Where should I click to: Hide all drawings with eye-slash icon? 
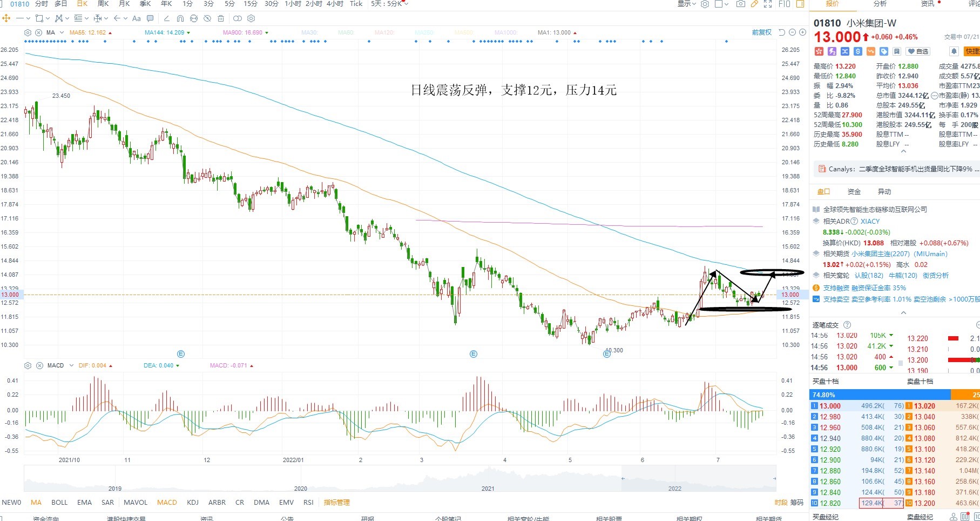[207, 18]
